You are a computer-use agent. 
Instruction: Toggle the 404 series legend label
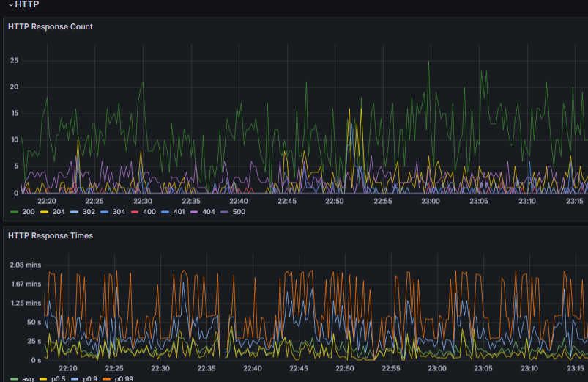(209, 212)
